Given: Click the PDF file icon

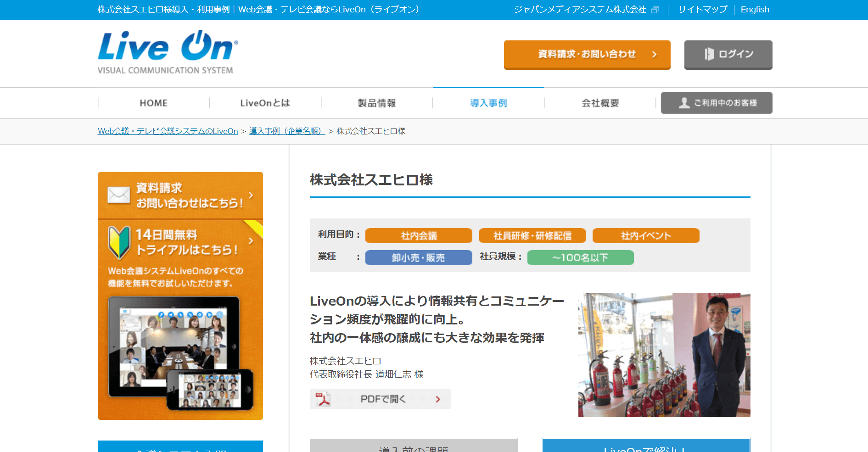Looking at the screenshot, I should tap(323, 399).
